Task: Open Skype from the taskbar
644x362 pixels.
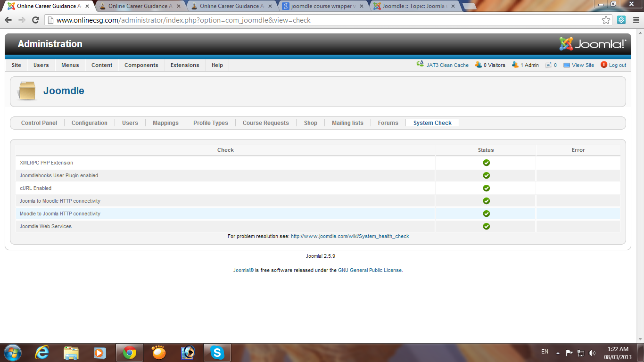Action: click(217, 353)
